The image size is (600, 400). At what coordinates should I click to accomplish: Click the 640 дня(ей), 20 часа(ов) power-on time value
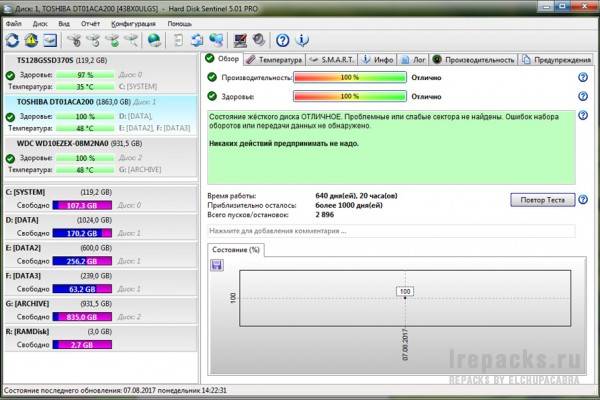356,196
